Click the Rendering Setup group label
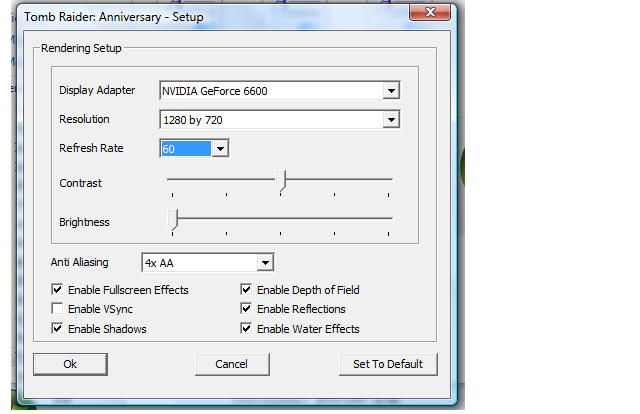This screenshot has height=414, width=640. click(x=81, y=48)
